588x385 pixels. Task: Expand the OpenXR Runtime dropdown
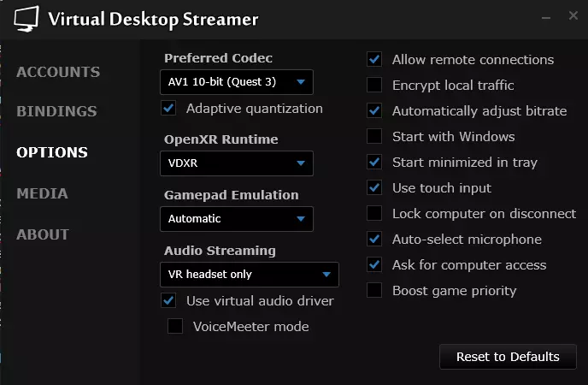pyautogui.click(x=237, y=163)
